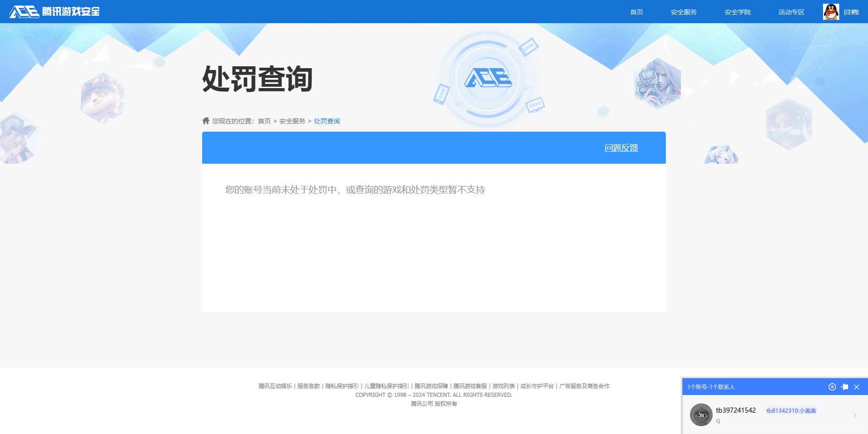868x434 pixels.
Task: Open the 活动专区 nav menu
Action: 791,12
